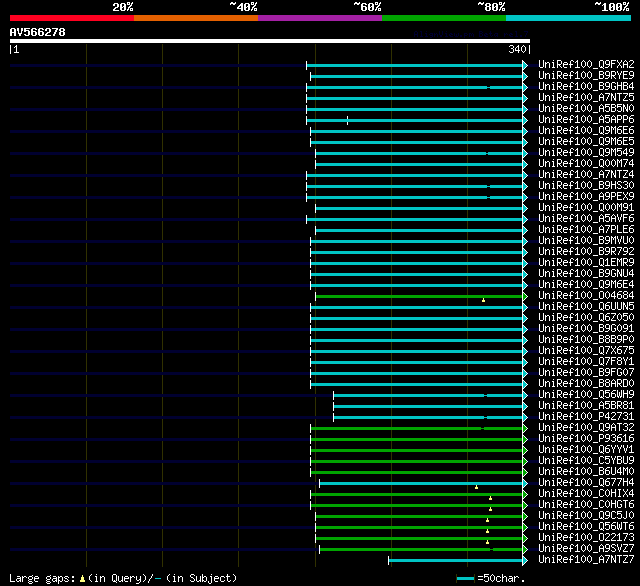Click the UniRef100_Q6UUN5 label

tap(586, 307)
